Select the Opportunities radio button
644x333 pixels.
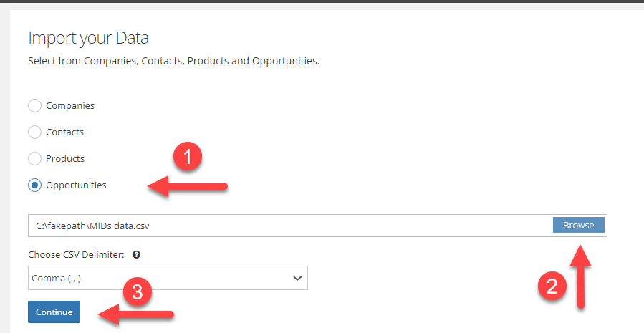point(34,185)
